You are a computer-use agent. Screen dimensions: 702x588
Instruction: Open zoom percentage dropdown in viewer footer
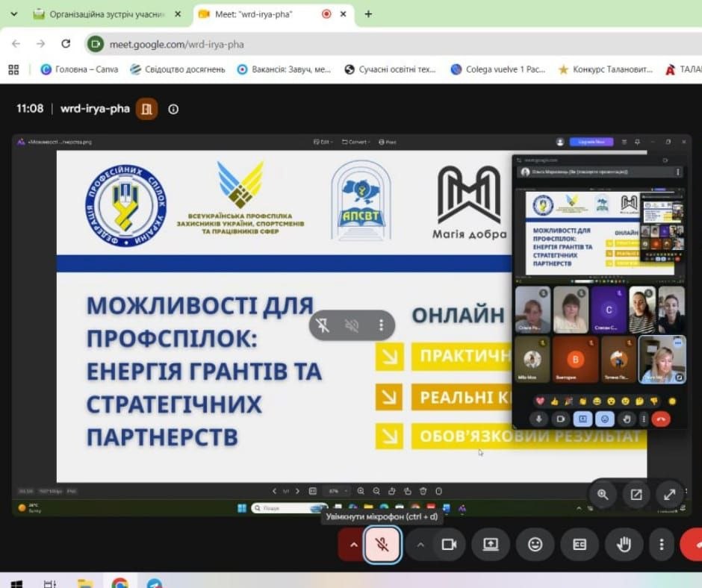click(337, 491)
